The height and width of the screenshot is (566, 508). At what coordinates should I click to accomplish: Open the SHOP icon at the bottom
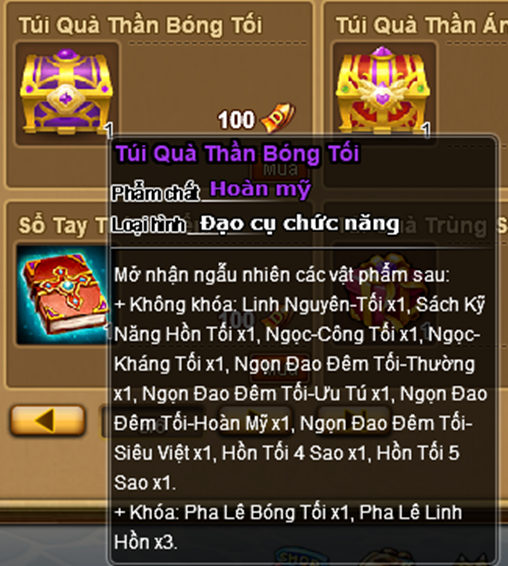297,558
